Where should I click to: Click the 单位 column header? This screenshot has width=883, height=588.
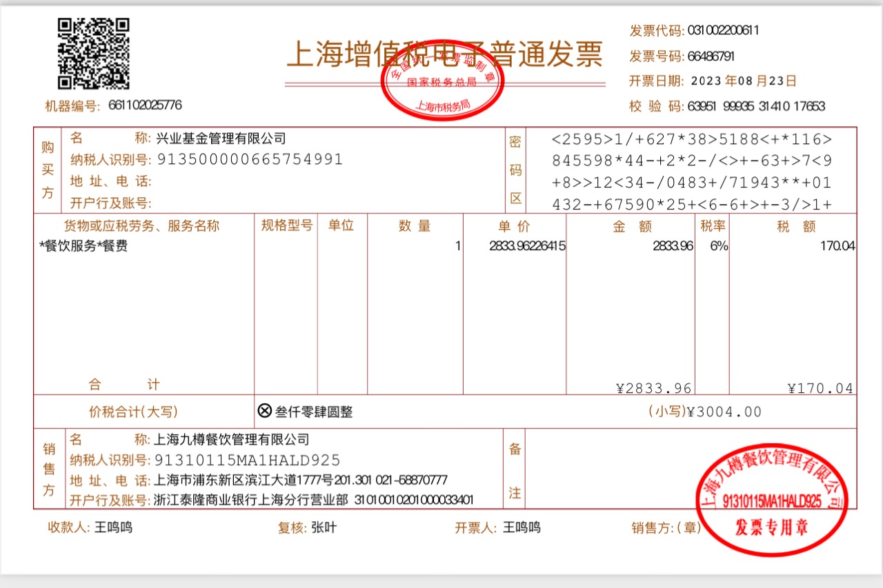click(341, 225)
